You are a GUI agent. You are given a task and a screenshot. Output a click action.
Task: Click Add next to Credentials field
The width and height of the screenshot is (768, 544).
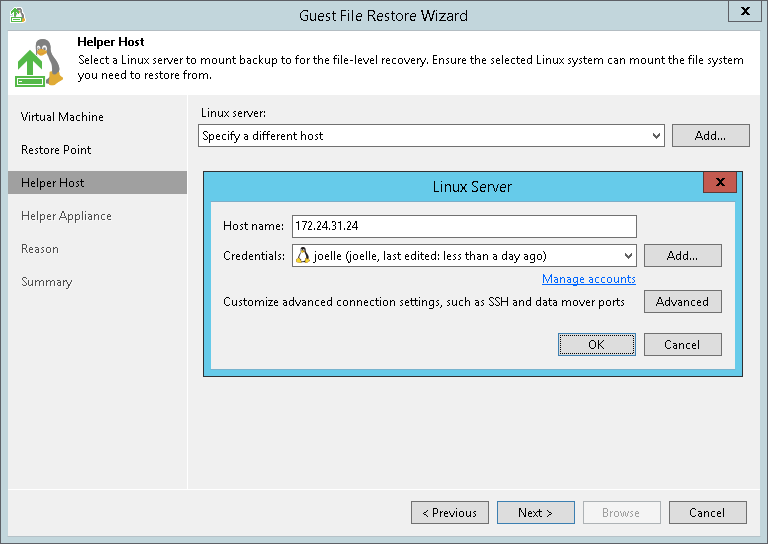pos(682,255)
